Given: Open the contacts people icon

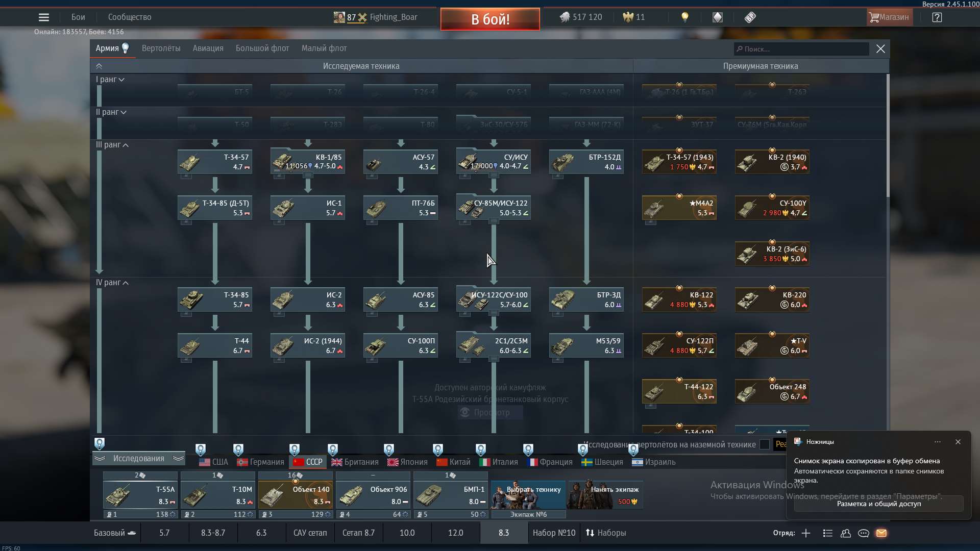Looking at the screenshot, I should coord(846,533).
